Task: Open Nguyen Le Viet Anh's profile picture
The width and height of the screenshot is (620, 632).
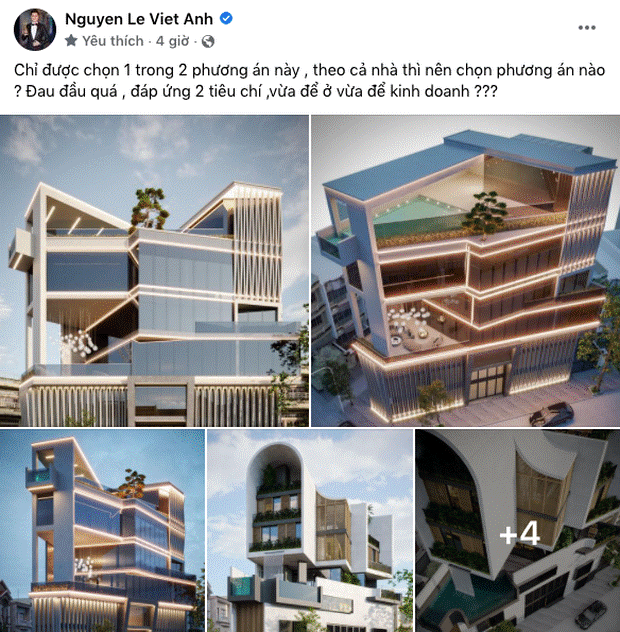Action: tap(35, 29)
